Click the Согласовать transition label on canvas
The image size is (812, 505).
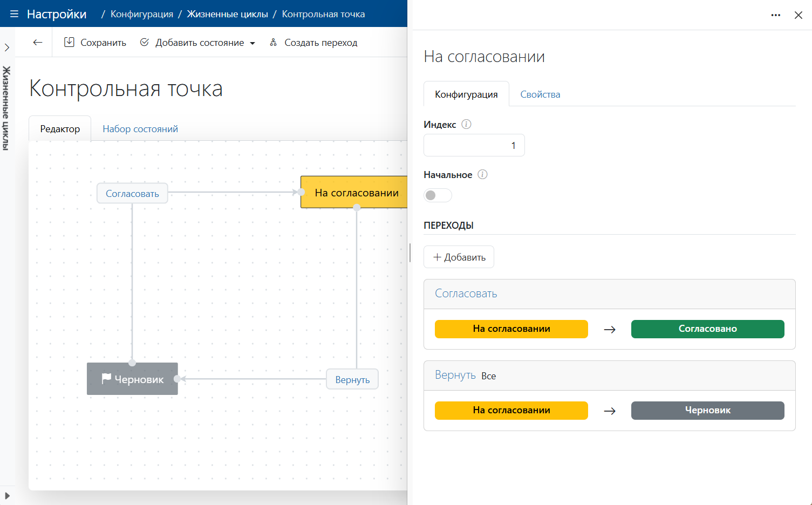pyautogui.click(x=132, y=194)
